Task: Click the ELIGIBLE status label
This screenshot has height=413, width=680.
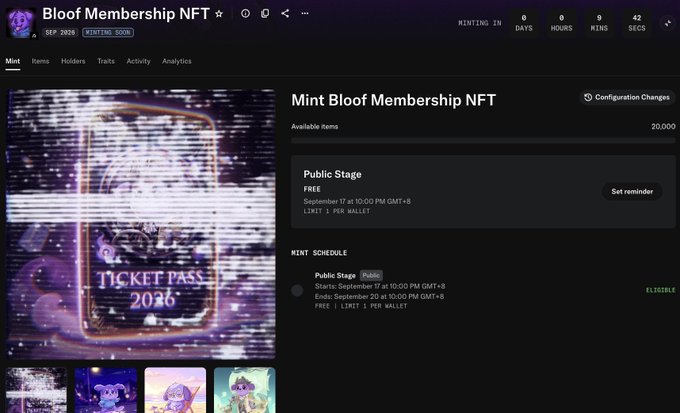Action: (660, 290)
